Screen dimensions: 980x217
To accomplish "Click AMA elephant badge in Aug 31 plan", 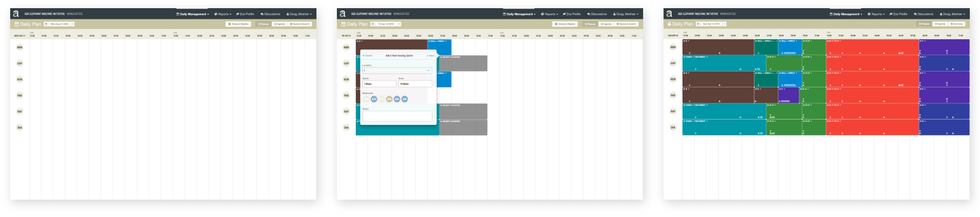I will coord(19,47).
